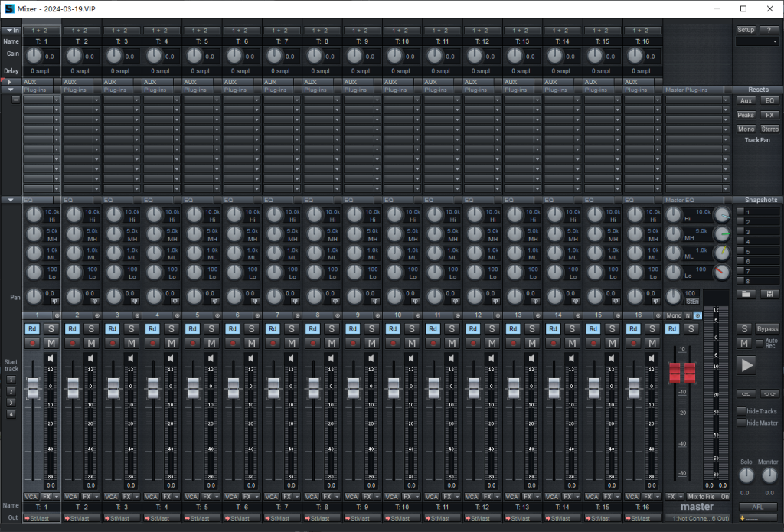Viewport: 784px width, 532px height.
Task: Click the Mix to File button
Action: 701,497
